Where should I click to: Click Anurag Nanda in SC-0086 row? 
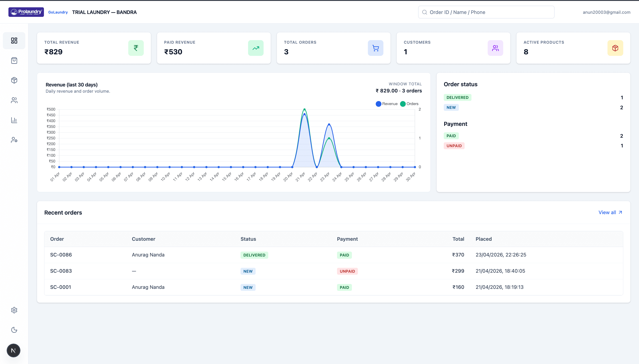pyautogui.click(x=148, y=255)
